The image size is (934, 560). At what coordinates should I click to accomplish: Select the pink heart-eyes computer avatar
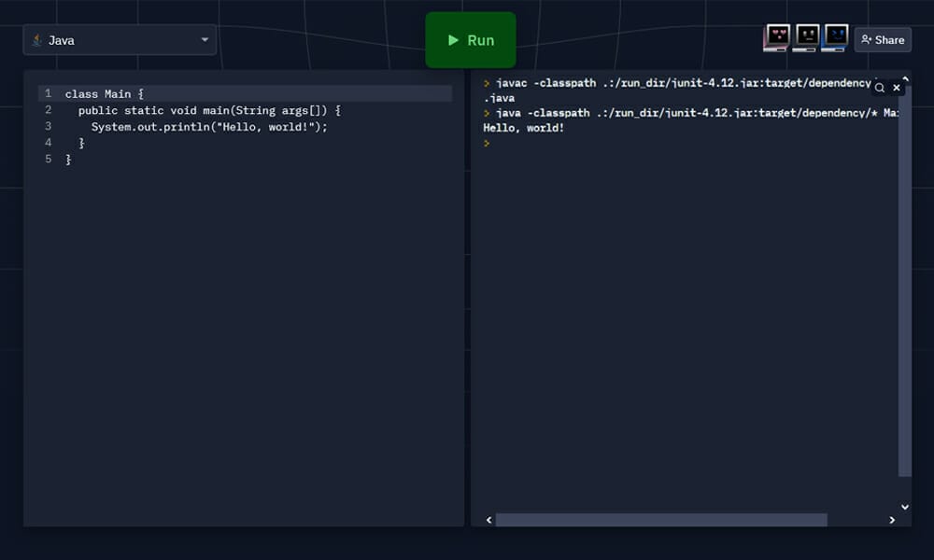pyautogui.click(x=777, y=37)
